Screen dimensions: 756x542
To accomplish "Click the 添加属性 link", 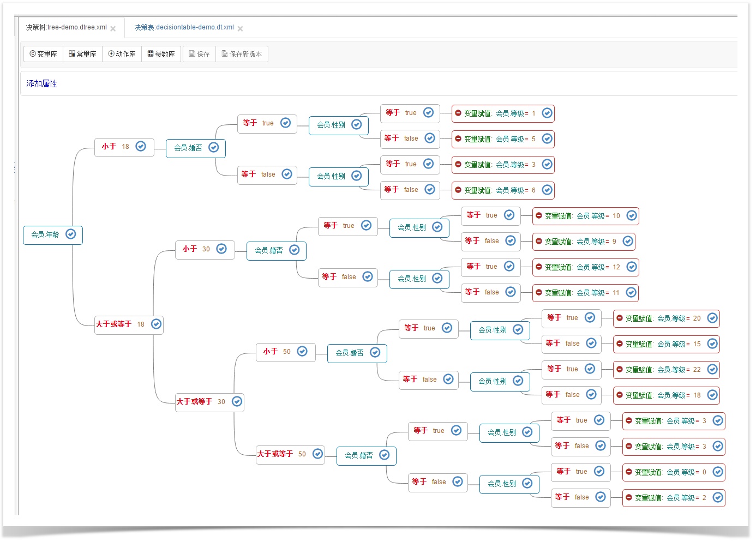I will tap(41, 83).
